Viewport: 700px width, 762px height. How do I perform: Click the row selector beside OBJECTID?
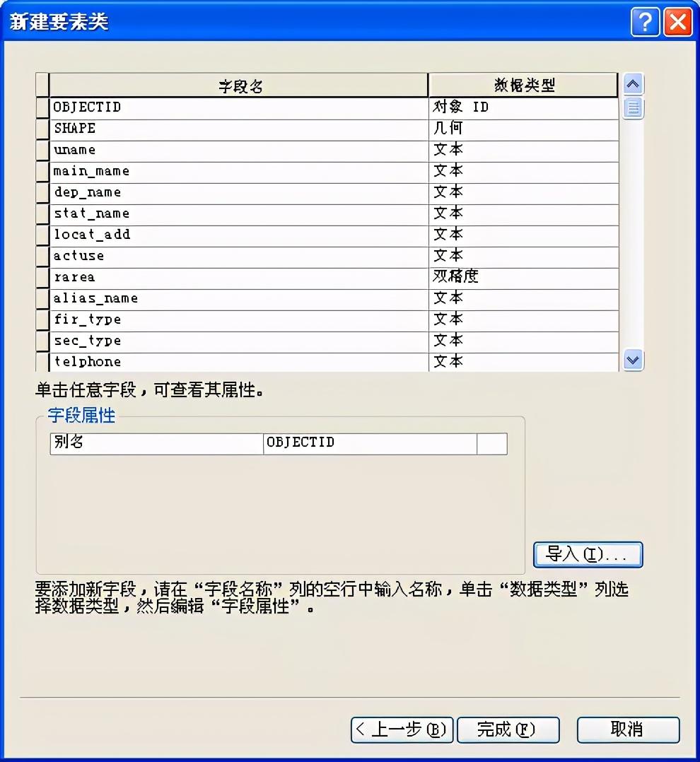coord(42,108)
